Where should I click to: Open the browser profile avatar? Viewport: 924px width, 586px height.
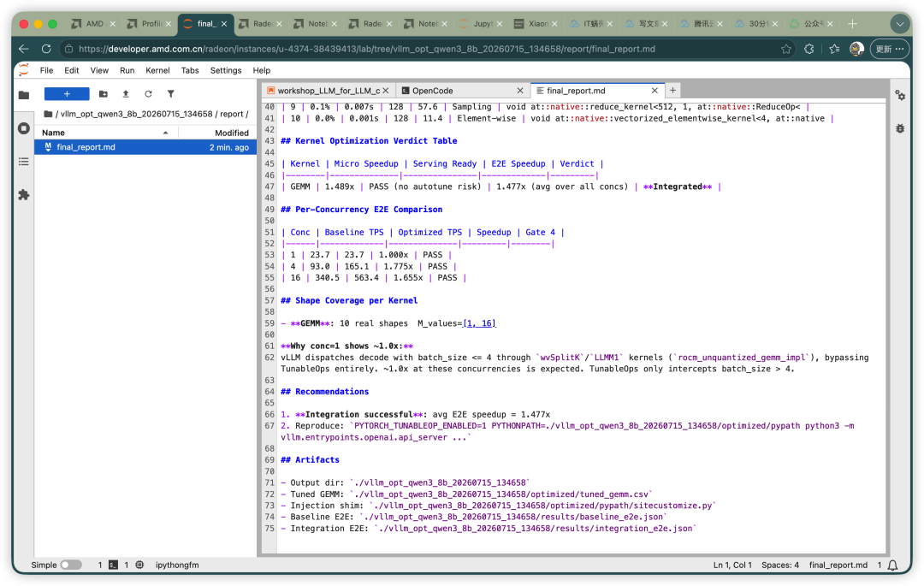tap(856, 49)
